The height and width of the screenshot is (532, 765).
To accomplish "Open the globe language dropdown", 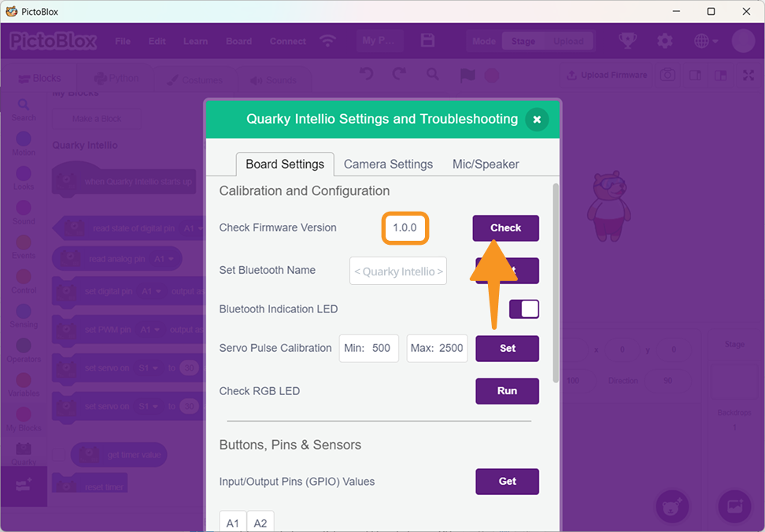I will click(x=705, y=41).
